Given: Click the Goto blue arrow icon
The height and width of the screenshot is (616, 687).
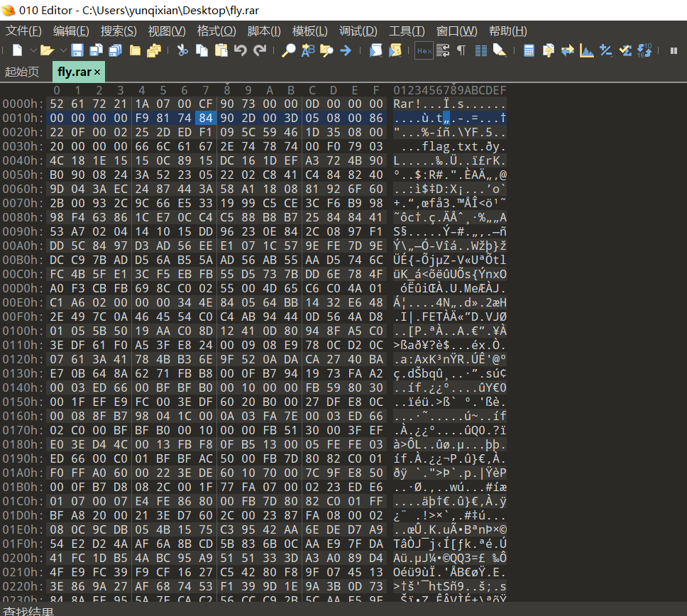Looking at the screenshot, I should pyautogui.click(x=346, y=51).
